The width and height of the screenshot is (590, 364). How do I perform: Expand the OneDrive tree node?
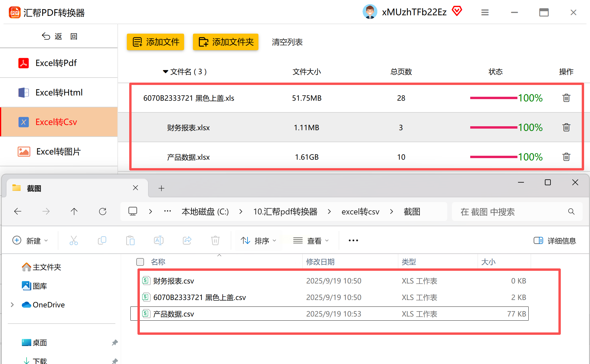[12, 305]
